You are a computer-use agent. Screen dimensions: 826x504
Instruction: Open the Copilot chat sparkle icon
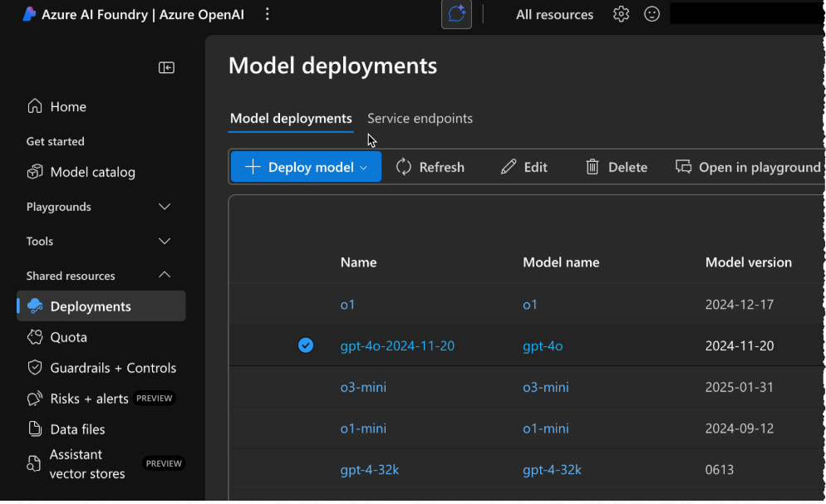456,14
